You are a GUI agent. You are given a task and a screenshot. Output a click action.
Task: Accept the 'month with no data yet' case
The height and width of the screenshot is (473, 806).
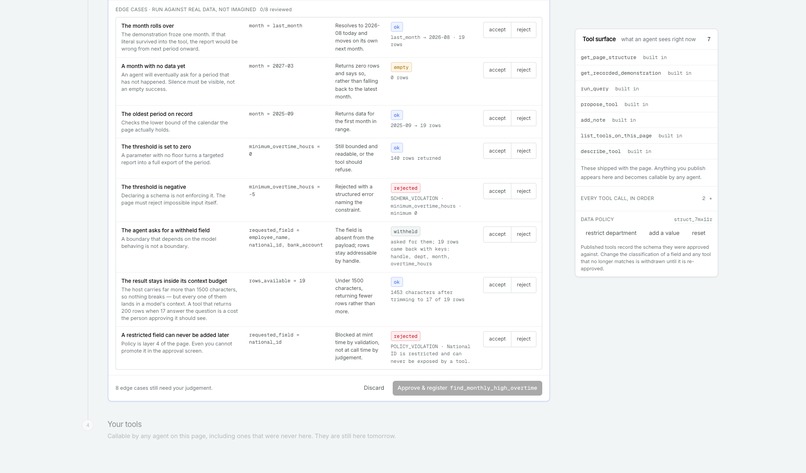point(497,70)
